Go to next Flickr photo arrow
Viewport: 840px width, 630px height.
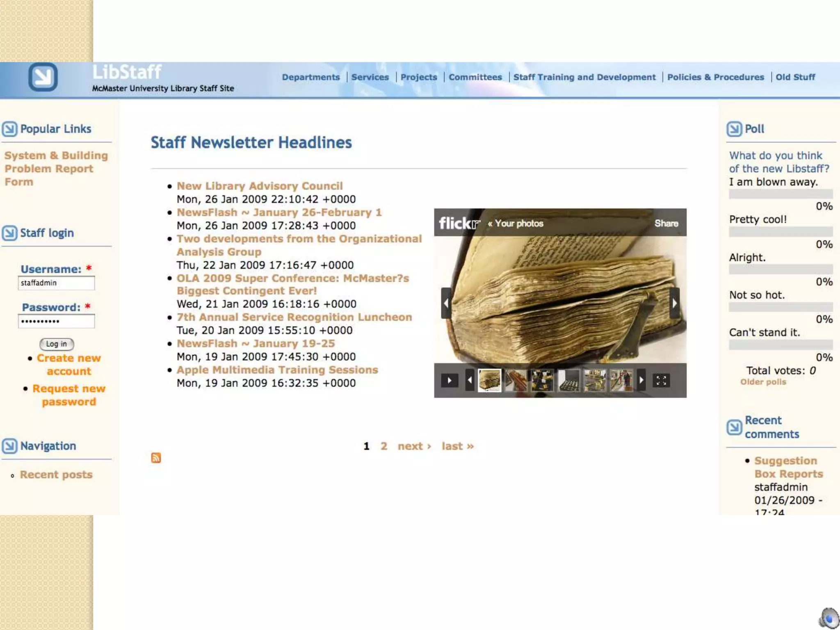coord(674,303)
